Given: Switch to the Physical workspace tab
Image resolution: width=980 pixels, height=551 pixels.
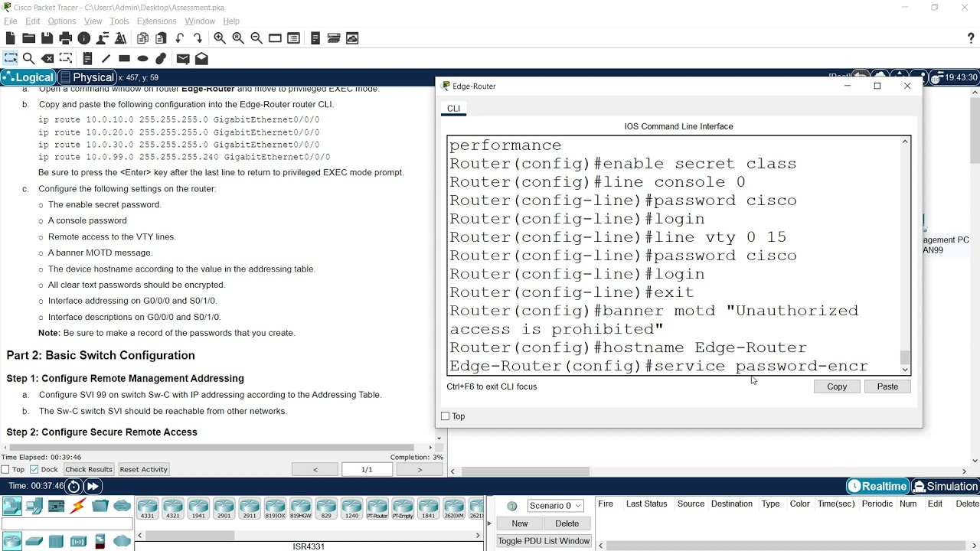Looking at the screenshot, I should (x=87, y=77).
